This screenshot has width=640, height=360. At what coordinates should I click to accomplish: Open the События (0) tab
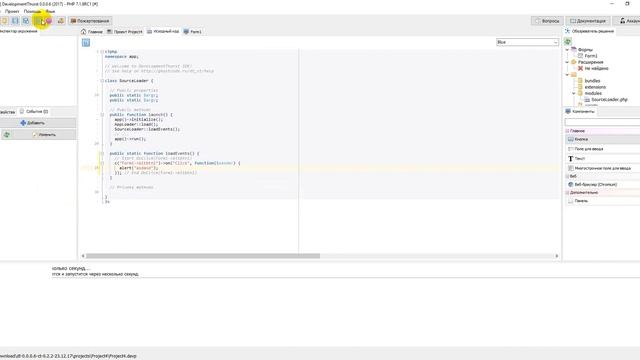click(34, 111)
